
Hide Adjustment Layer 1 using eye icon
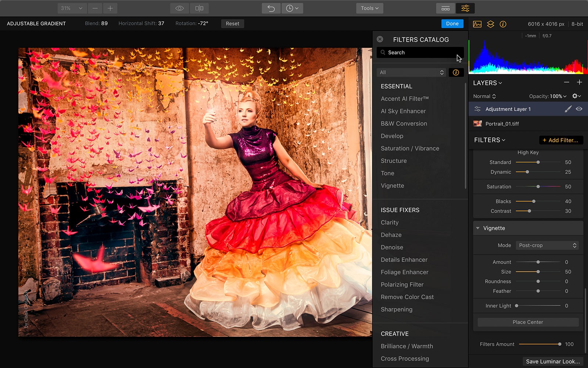579,109
